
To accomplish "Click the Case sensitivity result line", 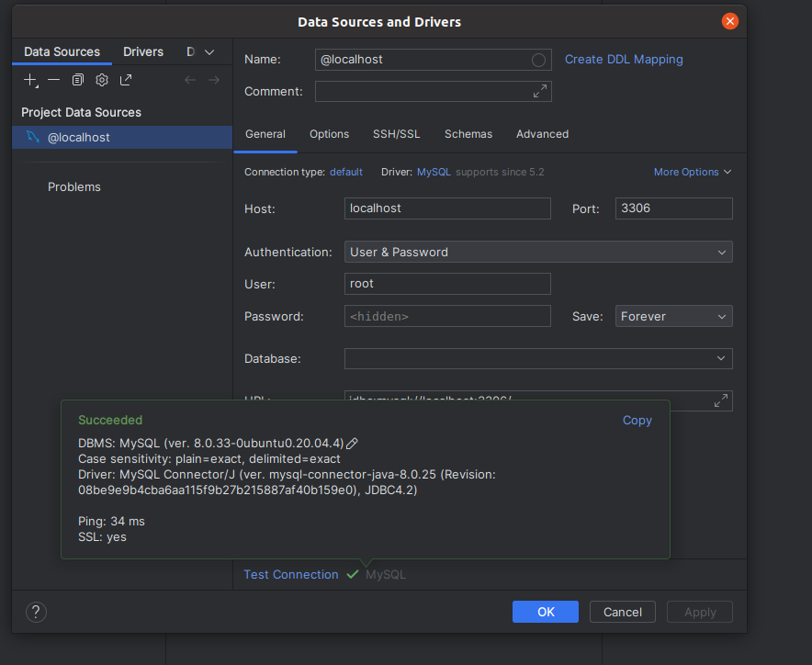I will click(x=209, y=459).
